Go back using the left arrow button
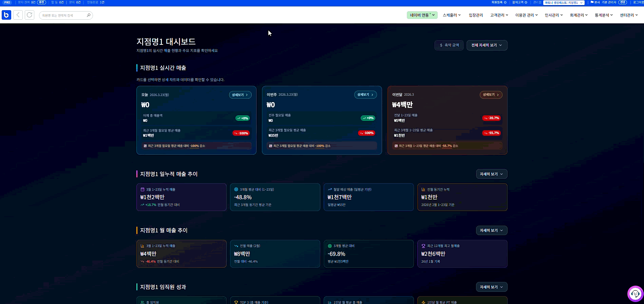 (x=18, y=15)
